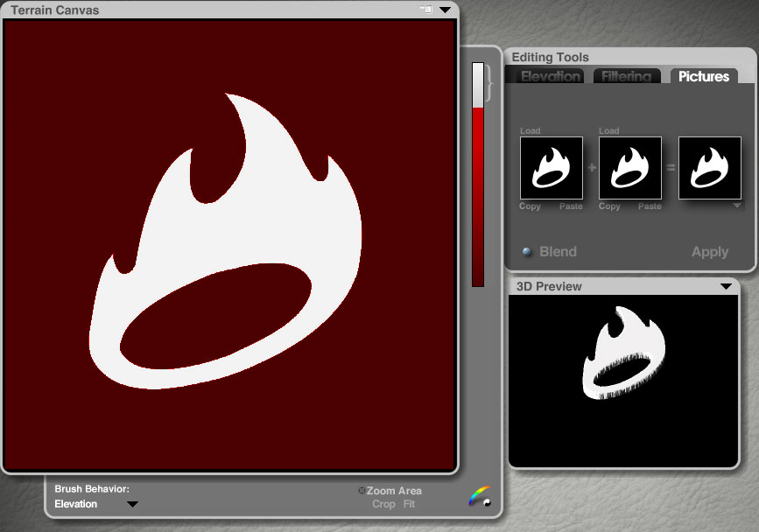Toggle the Zoom Area option

click(390, 490)
